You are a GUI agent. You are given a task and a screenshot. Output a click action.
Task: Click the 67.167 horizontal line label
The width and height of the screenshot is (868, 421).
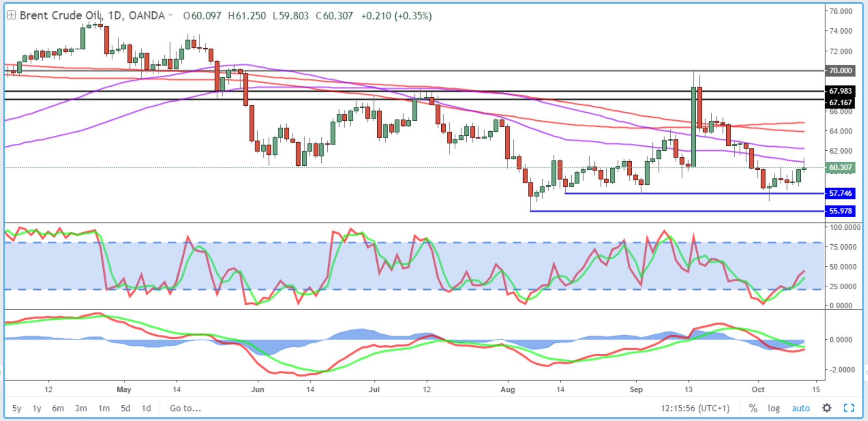pos(840,103)
